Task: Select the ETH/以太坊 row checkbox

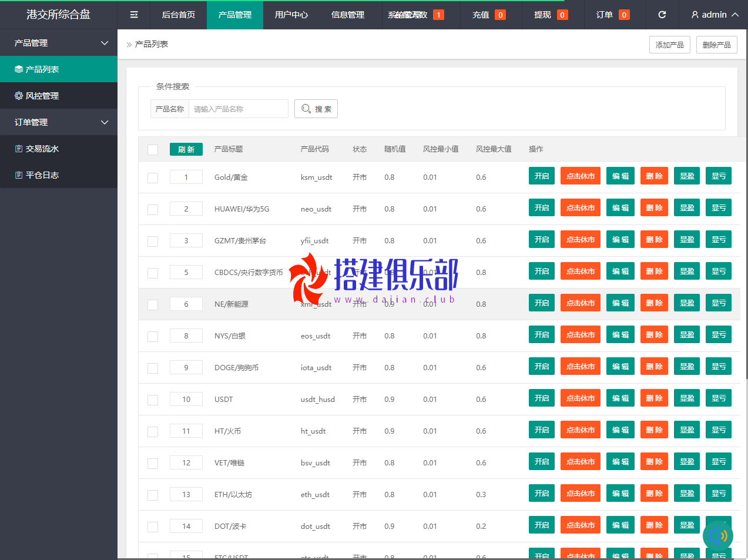Action: point(153,495)
